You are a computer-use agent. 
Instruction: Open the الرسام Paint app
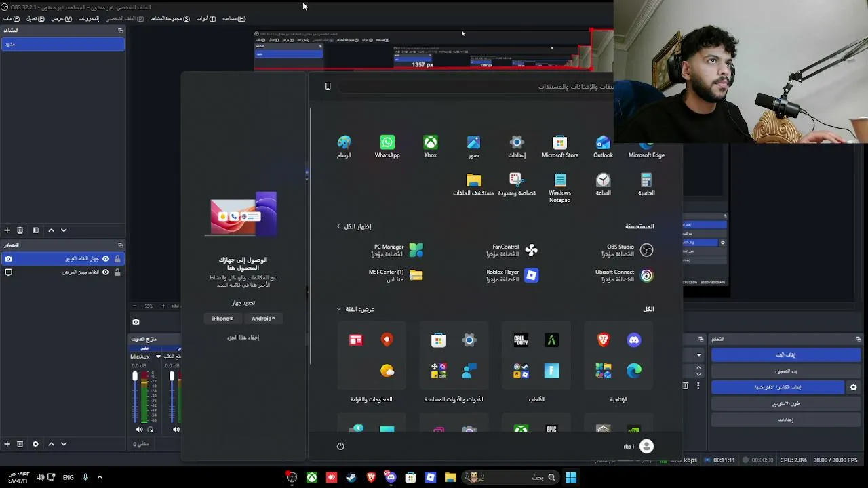point(344,146)
